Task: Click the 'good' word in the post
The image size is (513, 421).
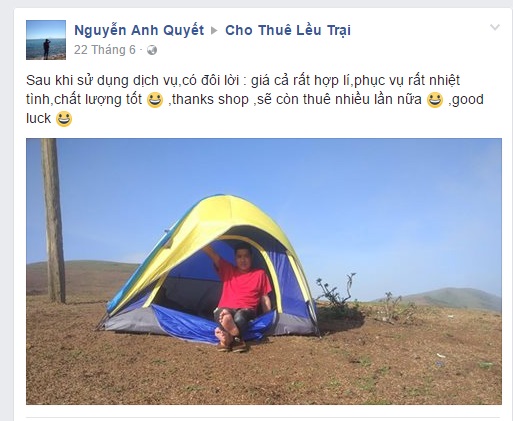Action: 468,100
